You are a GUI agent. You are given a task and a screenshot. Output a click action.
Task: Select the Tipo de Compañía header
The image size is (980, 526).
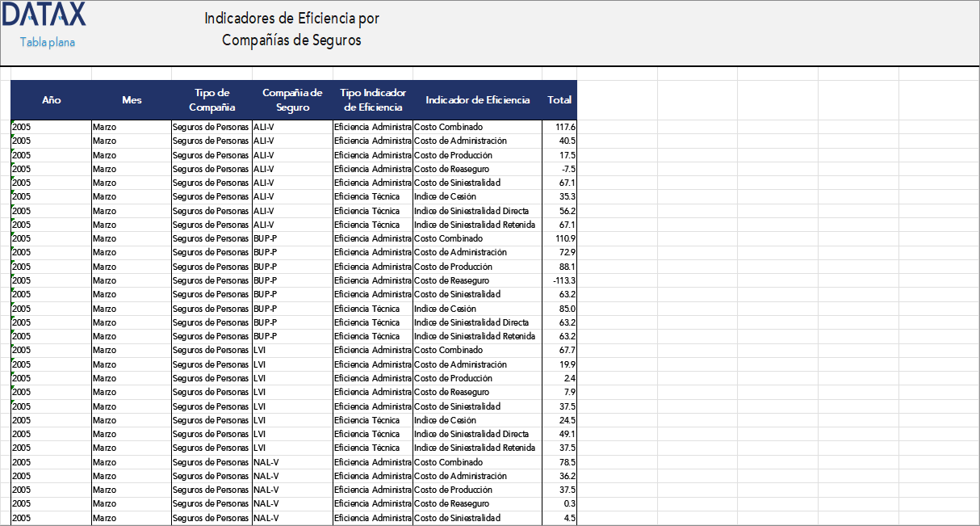point(212,100)
